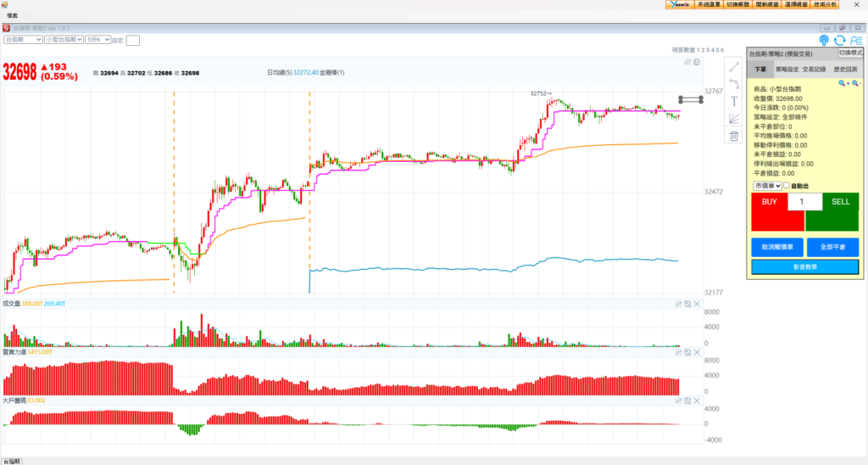This screenshot has width=868, height=465.
Task: Select the text annotation tool
Action: [x=734, y=101]
